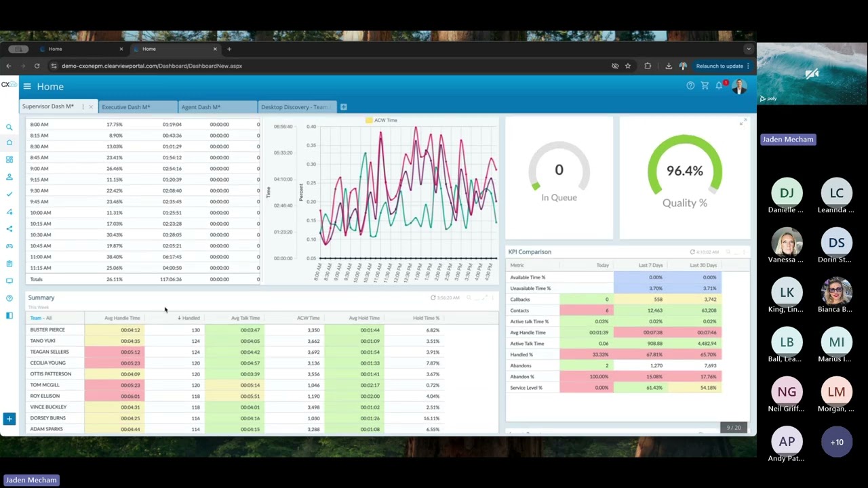868x488 pixels.
Task: Open Chrome three-dot menu beside Relaunch
Action: [748, 66]
